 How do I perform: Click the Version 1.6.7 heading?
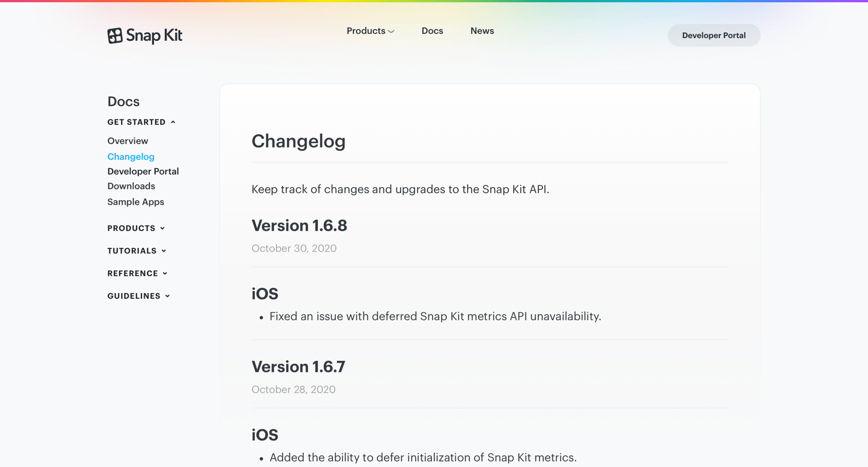coord(298,367)
